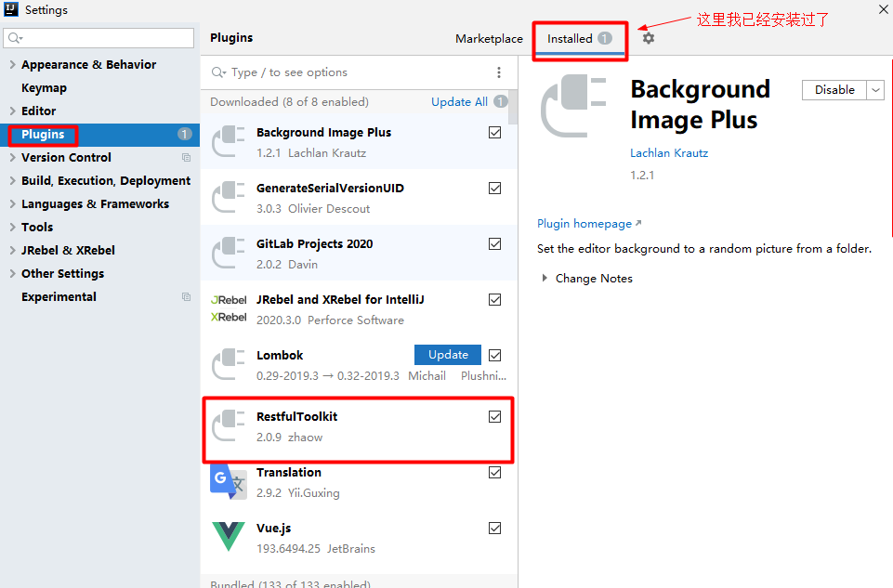Disable the Vue.js plugin checkbox

pos(495,529)
